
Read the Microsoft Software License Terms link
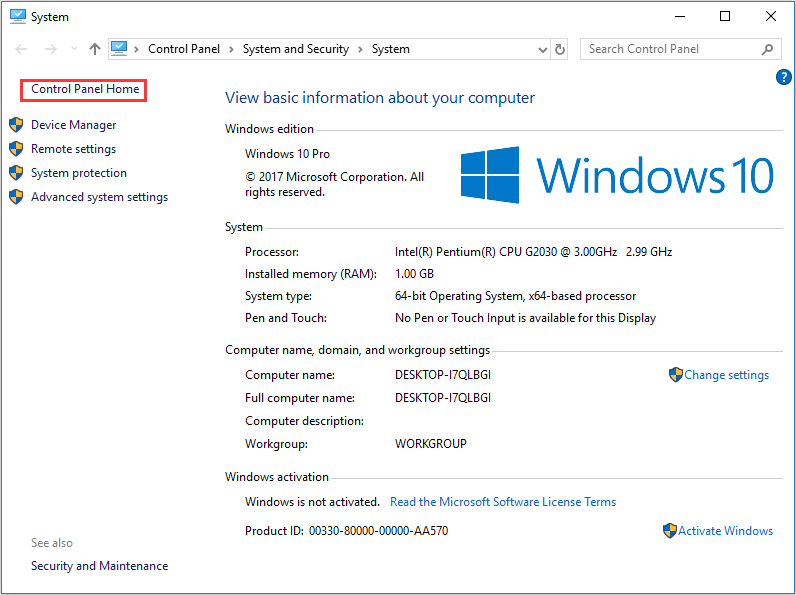coord(503,502)
